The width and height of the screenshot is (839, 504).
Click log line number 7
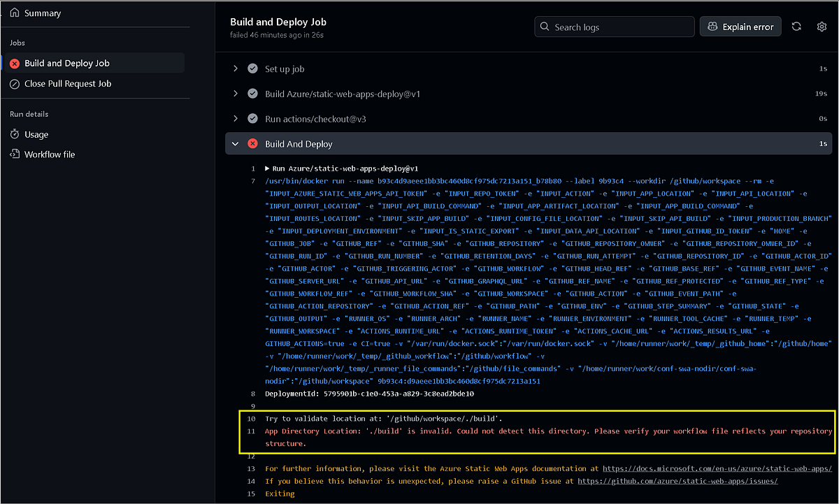tap(252, 181)
